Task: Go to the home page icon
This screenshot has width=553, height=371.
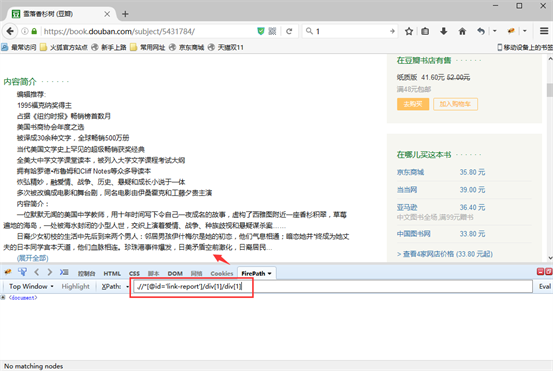Action: pos(462,31)
